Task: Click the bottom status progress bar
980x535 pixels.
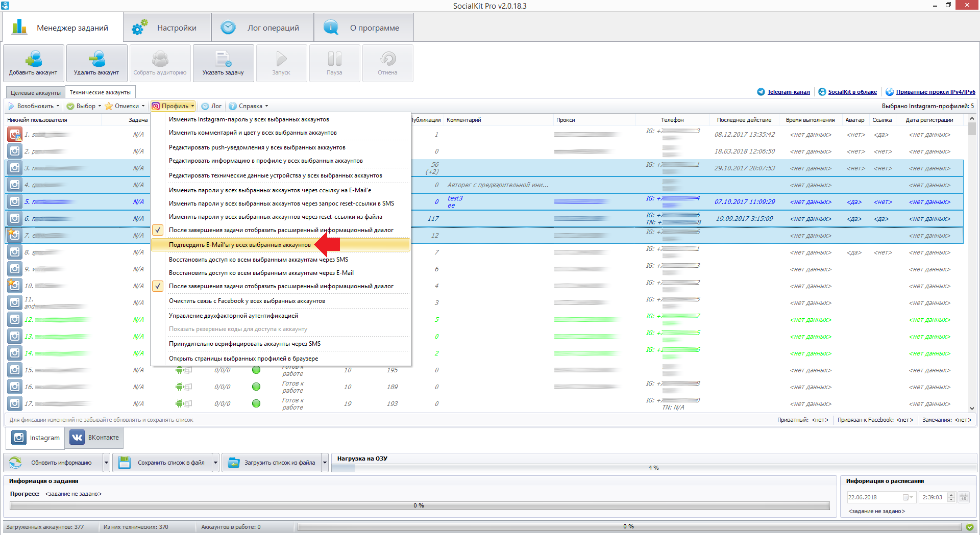Action: pyautogui.click(x=629, y=527)
